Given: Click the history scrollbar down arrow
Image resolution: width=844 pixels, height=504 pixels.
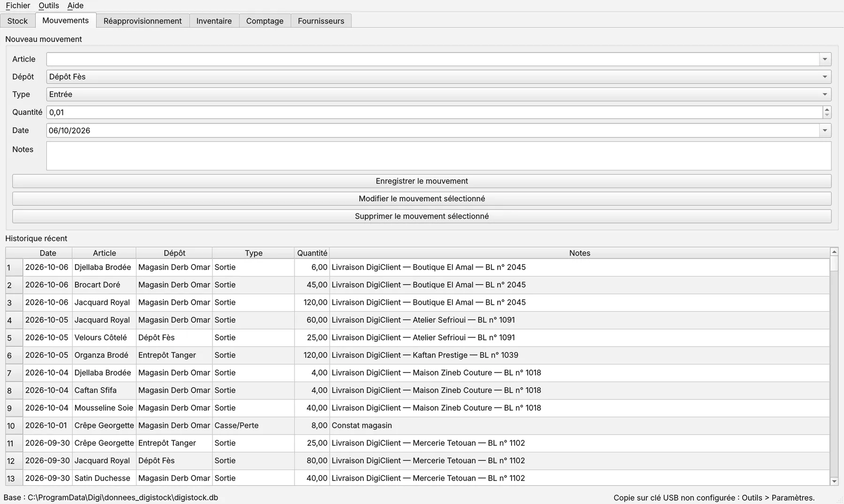Looking at the screenshot, I should 834,481.
